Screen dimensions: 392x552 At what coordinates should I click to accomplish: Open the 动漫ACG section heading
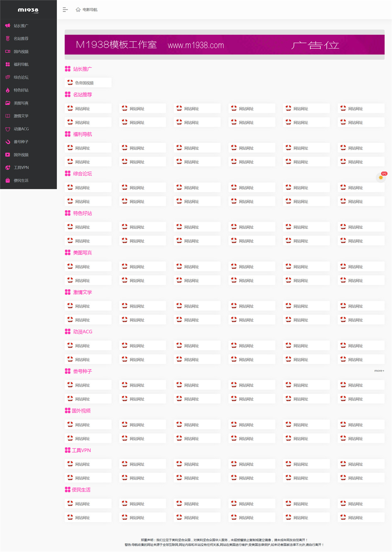83,332
